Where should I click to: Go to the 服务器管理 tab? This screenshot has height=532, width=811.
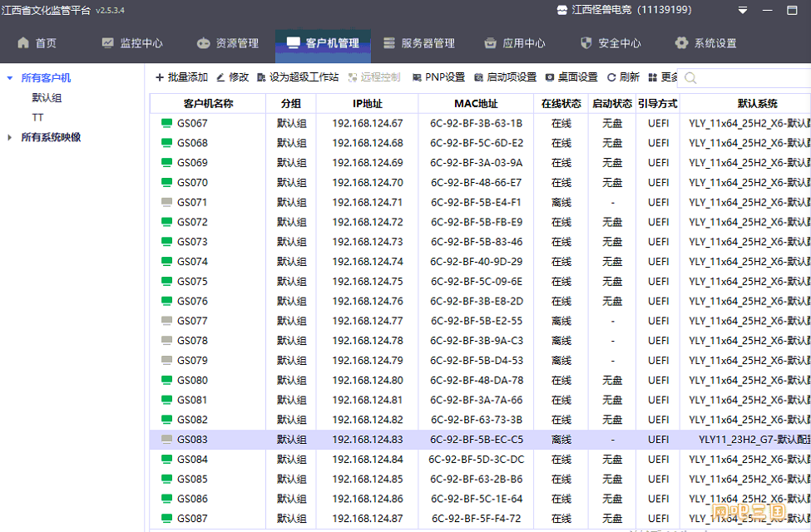(x=419, y=43)
